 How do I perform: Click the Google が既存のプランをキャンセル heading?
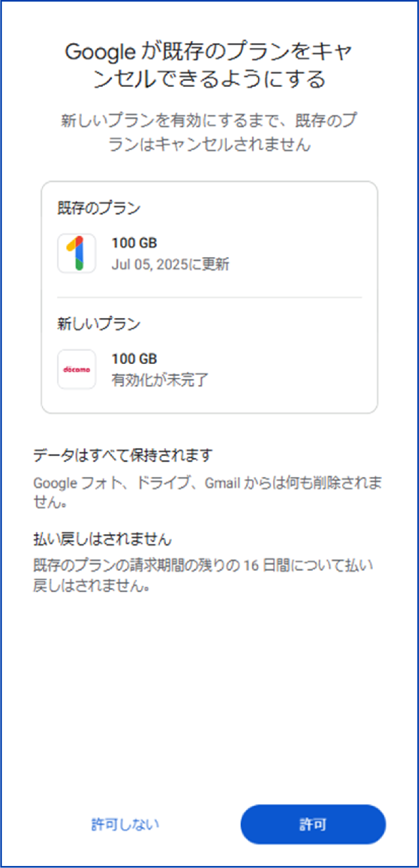pos(209,65)
